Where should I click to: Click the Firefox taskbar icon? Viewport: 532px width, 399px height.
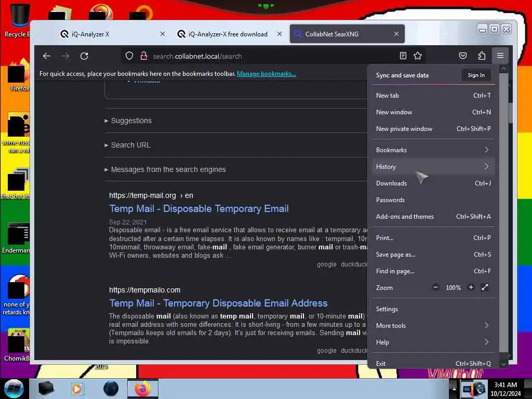[143, 389]
